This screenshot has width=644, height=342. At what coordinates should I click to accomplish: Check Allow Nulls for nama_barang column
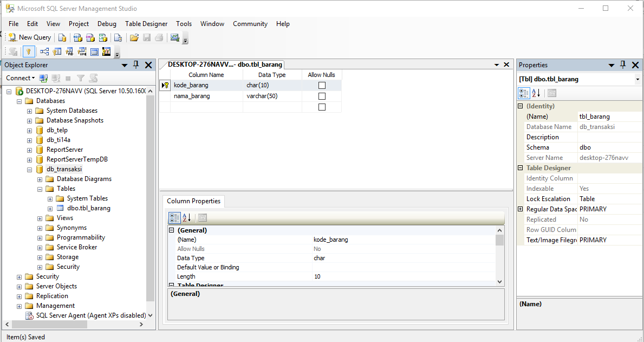click(322, 96)
